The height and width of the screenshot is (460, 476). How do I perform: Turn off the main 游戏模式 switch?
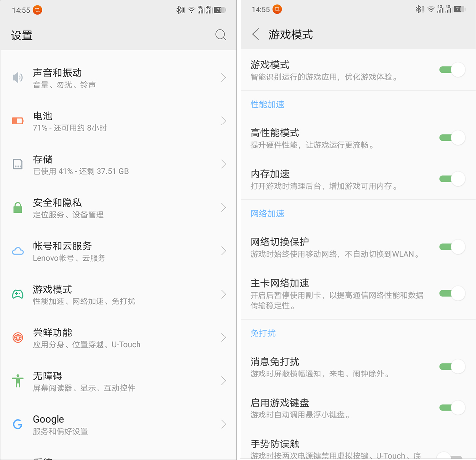pyautogui.click(x=452, y=70)
